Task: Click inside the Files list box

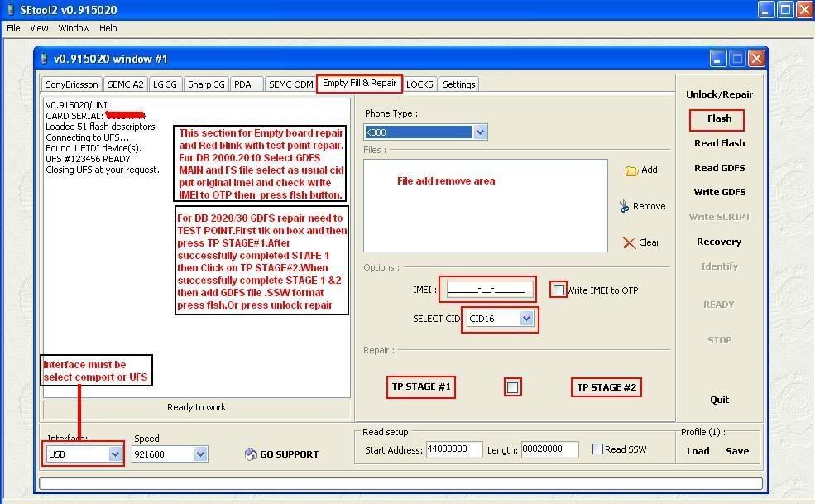Action: pyautogui.click(x=486, y=205)
